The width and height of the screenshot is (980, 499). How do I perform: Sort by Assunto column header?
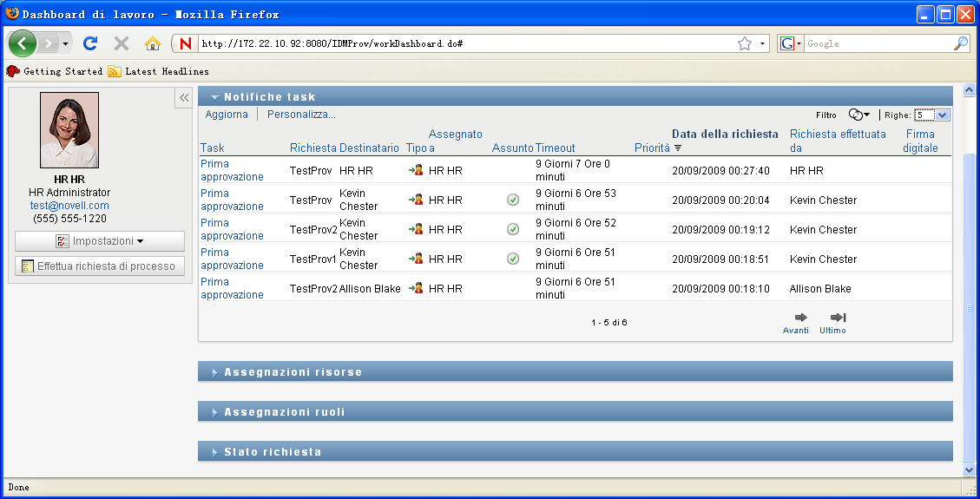(512, 148)
